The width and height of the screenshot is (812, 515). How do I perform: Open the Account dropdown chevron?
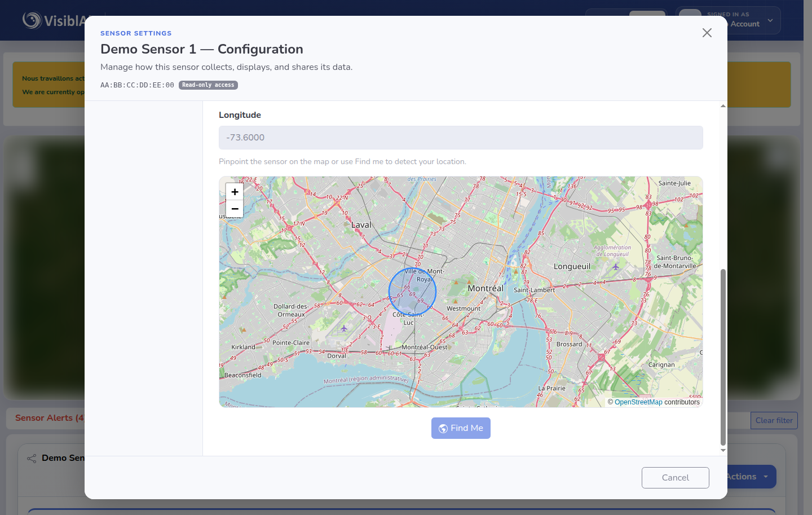click(x=770, y=21)
